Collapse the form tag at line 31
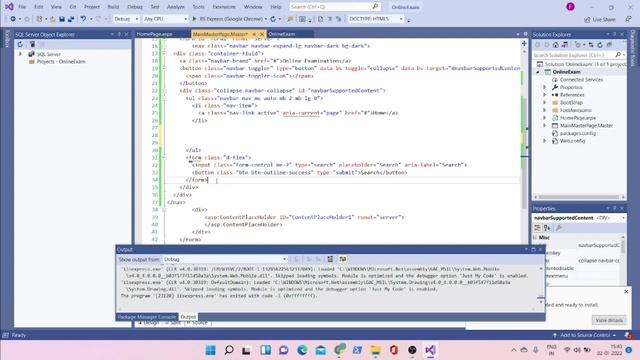Image resolution: width=640 pixels, height=360 pixels. pos(164,158)
